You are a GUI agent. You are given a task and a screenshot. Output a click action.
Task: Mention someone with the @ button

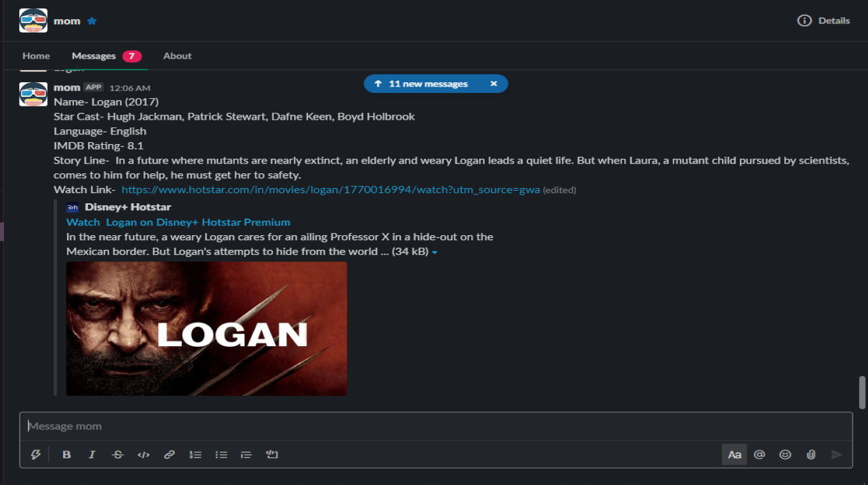point(759,454)
